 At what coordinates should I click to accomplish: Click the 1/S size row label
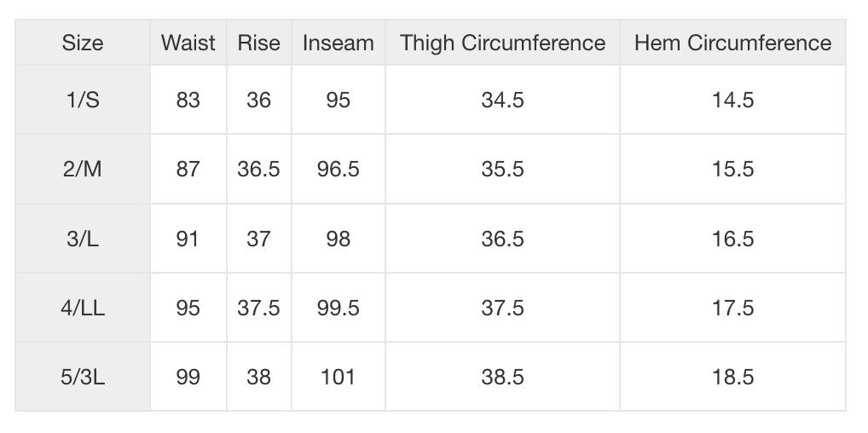[83, 101]
